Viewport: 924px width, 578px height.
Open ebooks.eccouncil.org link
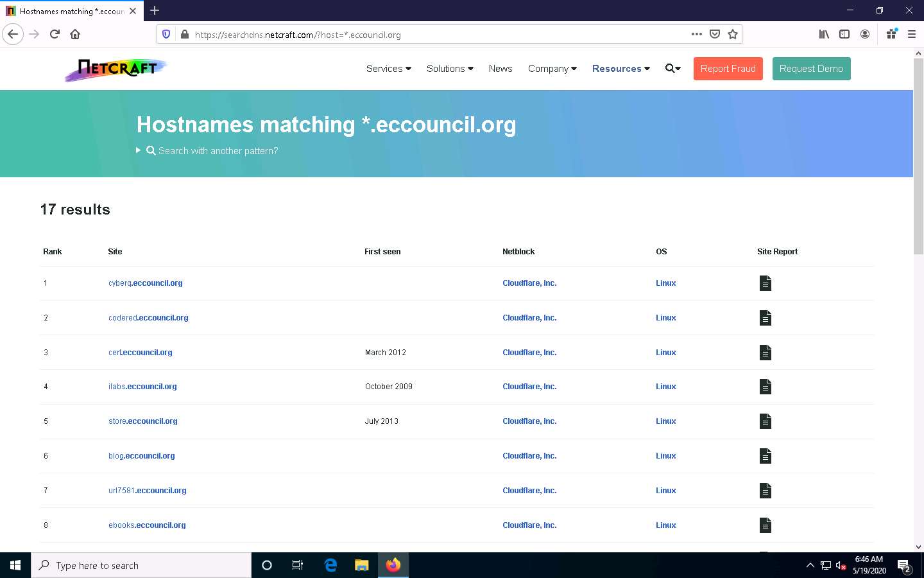(x=147, y=525)
